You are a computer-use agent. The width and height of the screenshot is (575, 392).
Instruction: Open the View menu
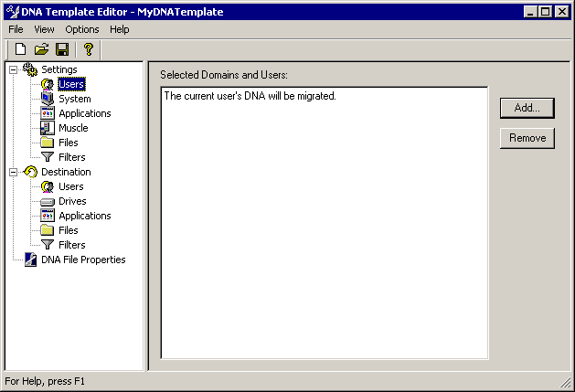click(x=44, y=29)
